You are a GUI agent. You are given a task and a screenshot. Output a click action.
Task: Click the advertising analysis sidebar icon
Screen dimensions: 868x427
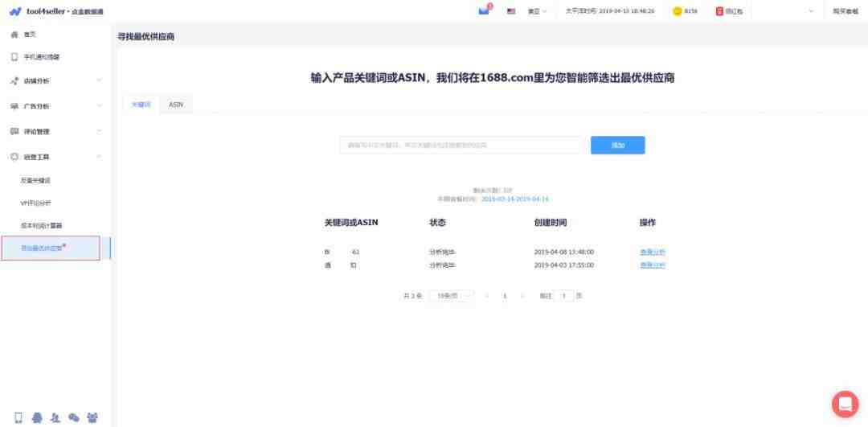click(x=15, y=106)
